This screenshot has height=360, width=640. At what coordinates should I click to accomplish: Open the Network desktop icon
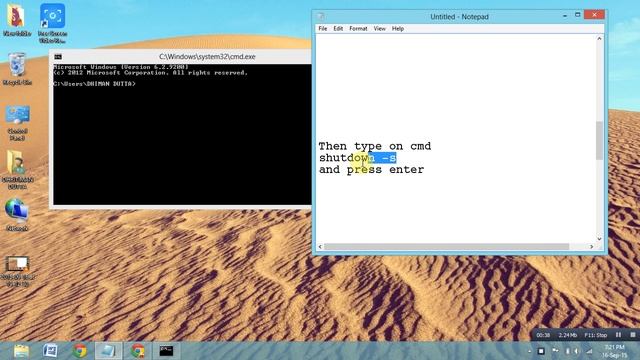pos(17,215)
